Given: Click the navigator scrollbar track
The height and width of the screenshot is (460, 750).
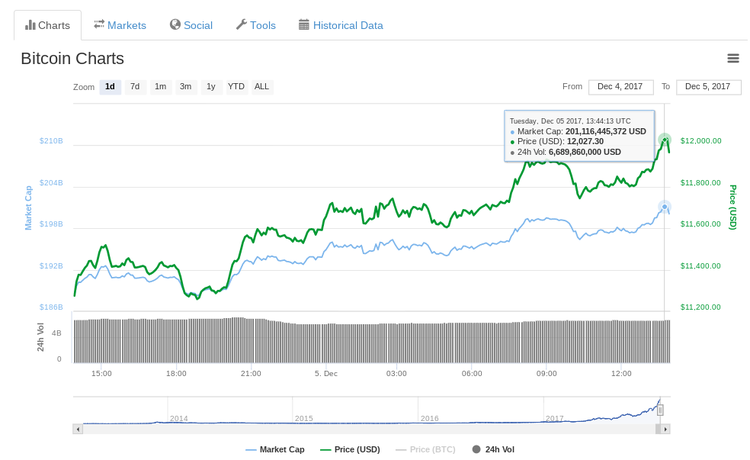Looking at the screenshot, I should click(368, 429).
